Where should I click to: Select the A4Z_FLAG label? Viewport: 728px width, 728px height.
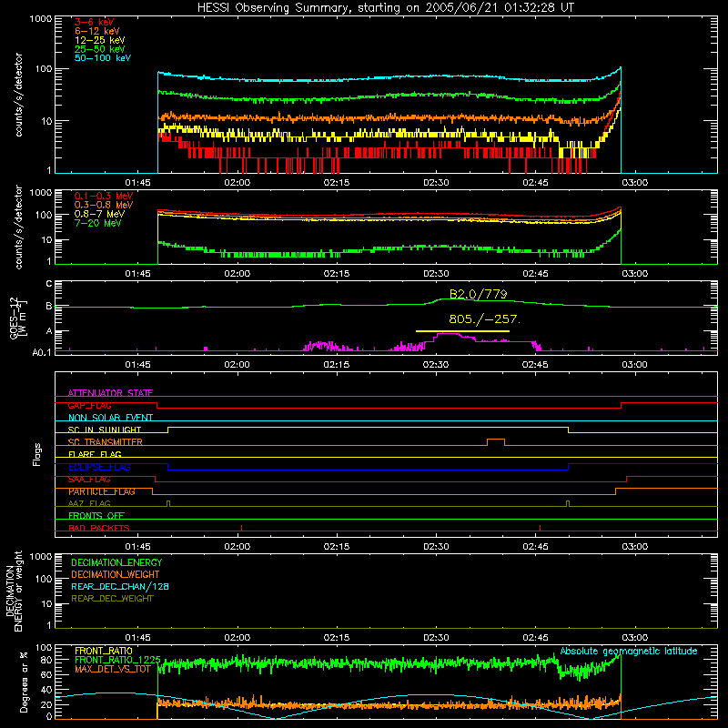pyautogui.click(x=89, y=503)
